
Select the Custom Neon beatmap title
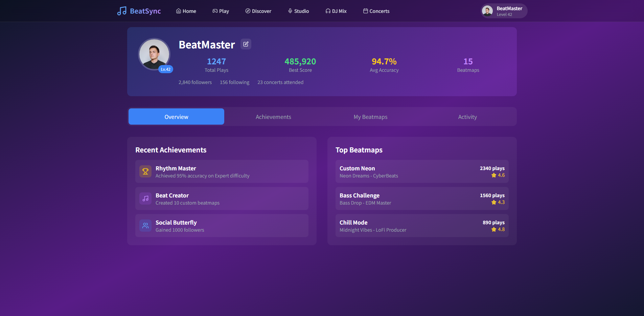357,168
